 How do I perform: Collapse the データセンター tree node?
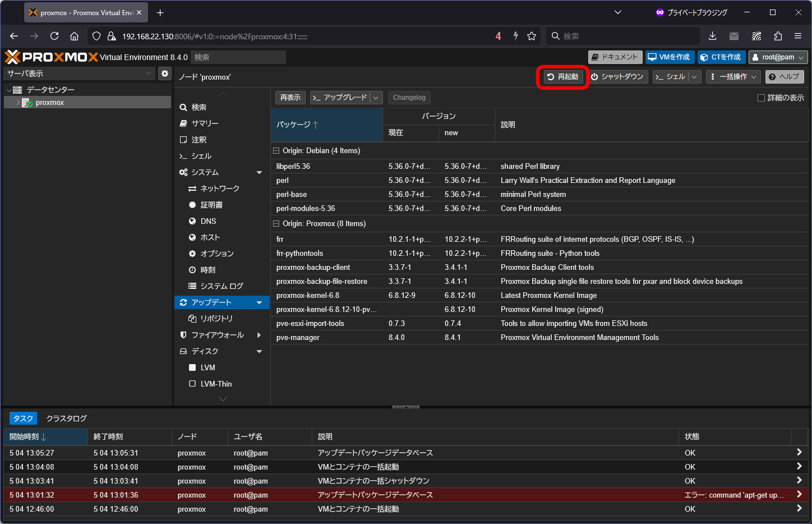coord(9,90)
